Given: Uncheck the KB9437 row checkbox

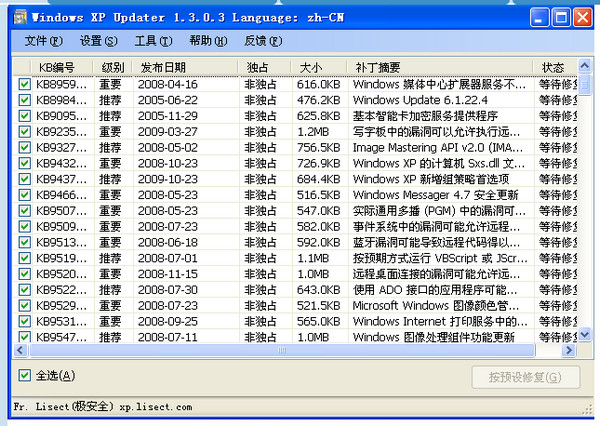Looking at the screenshot, I should (x=24, y=179).
